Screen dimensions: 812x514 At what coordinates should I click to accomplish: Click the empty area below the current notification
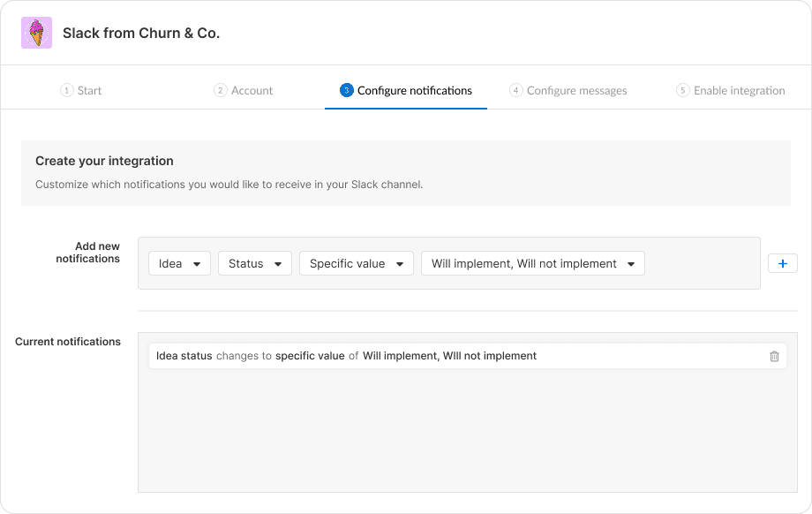[x=467, y=433]
